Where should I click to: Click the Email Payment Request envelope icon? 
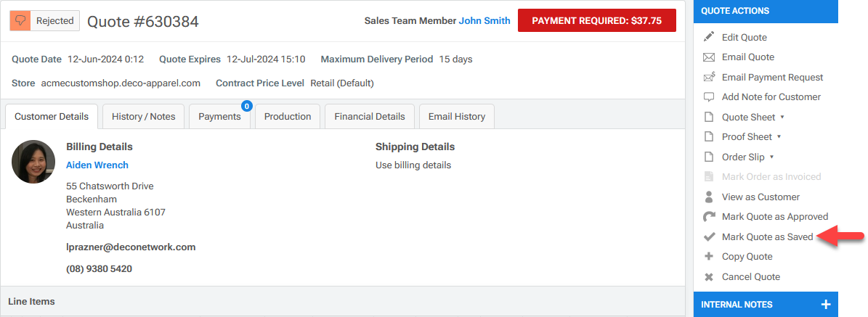coord(709,77)
